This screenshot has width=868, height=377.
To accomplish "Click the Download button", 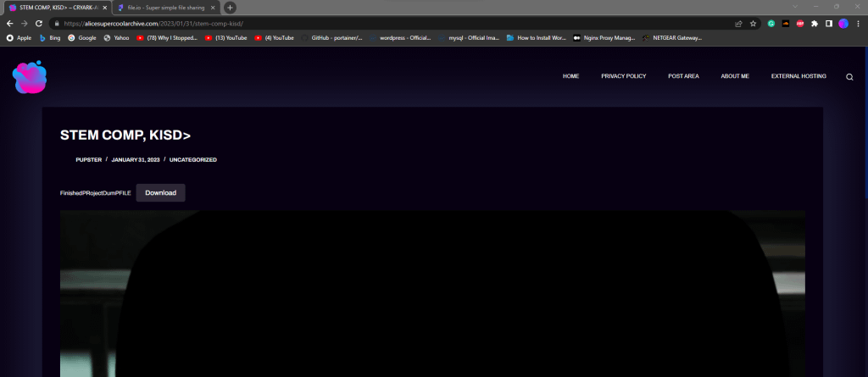I will click(160, 193).
